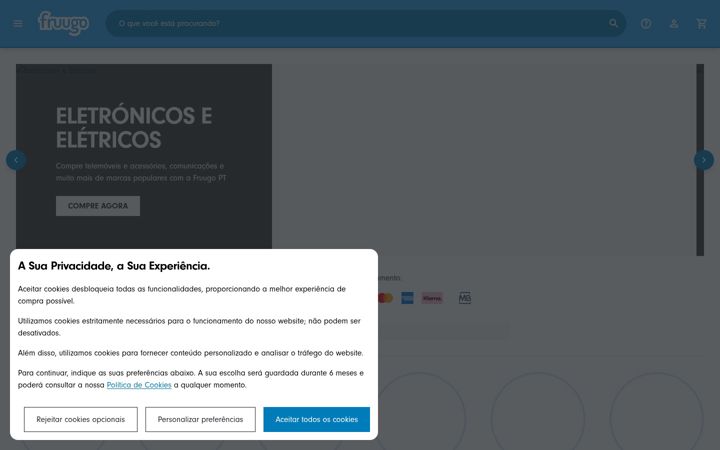
Task: Go to next carousel slide
Action: tap(703, 160)
